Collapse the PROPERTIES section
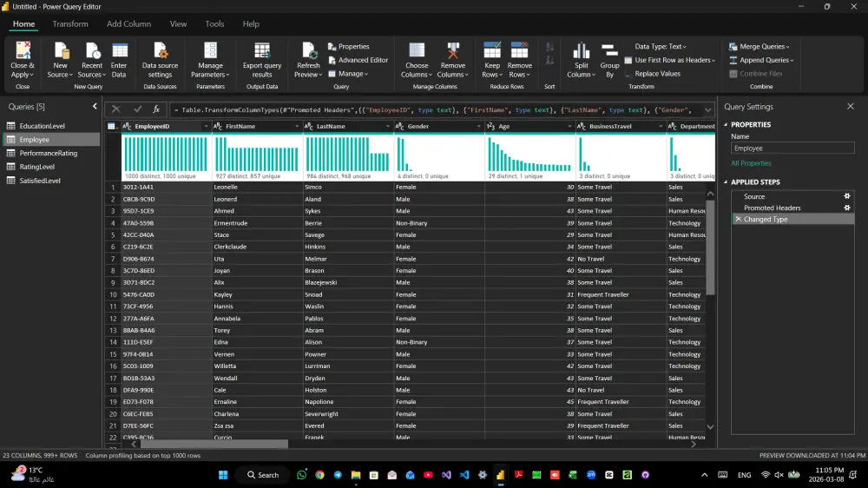The width and height of the screenshot is (868, 488). 726,125
